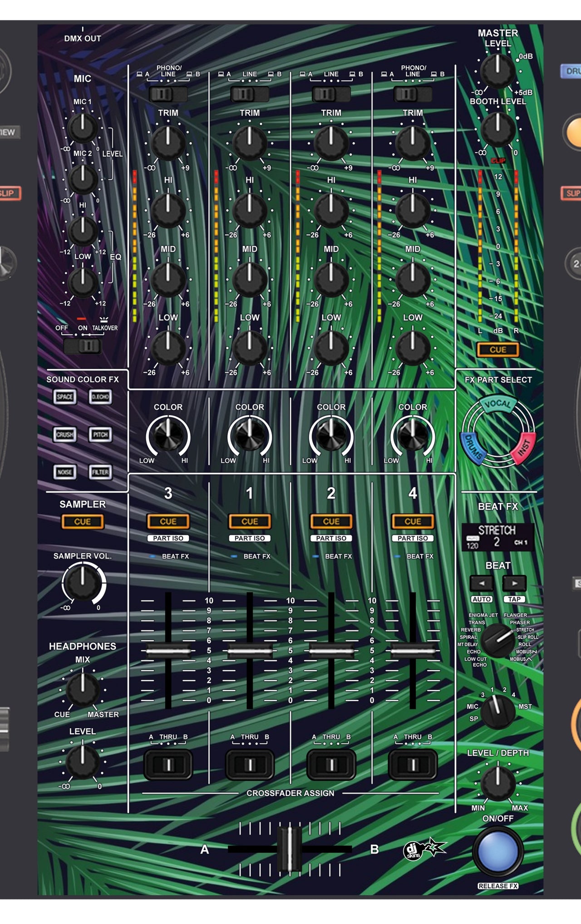
Task: Click the crossfader handle
Action: tap(289, 849)
